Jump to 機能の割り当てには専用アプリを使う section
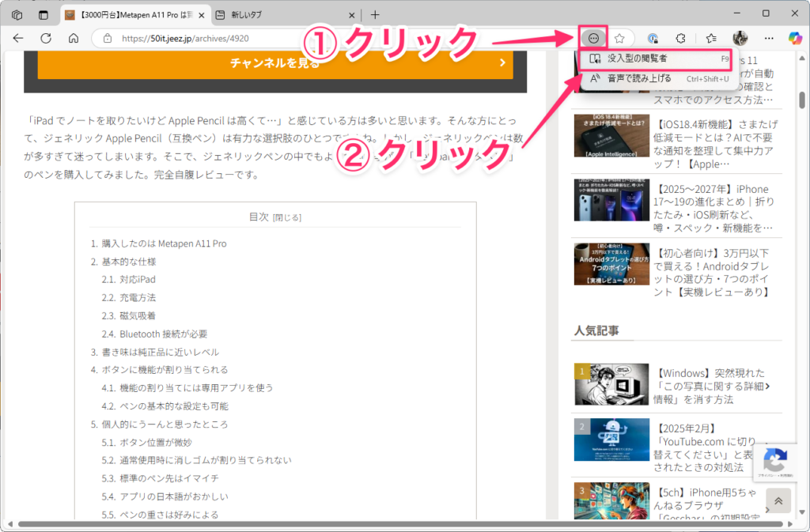This screenshot has height=532, width=810. tap(196, 387)
